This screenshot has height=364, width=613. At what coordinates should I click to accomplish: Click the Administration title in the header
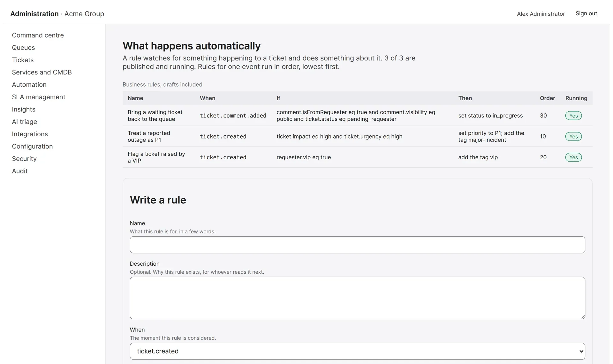pyautogui.click(x=34, y=14)
